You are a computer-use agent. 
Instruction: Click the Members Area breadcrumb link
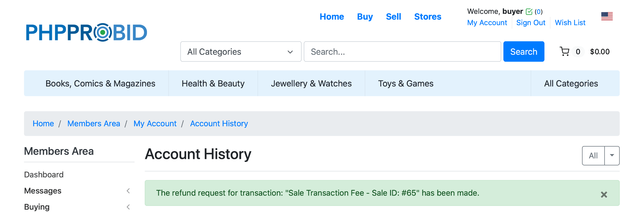tap(94, 124)
